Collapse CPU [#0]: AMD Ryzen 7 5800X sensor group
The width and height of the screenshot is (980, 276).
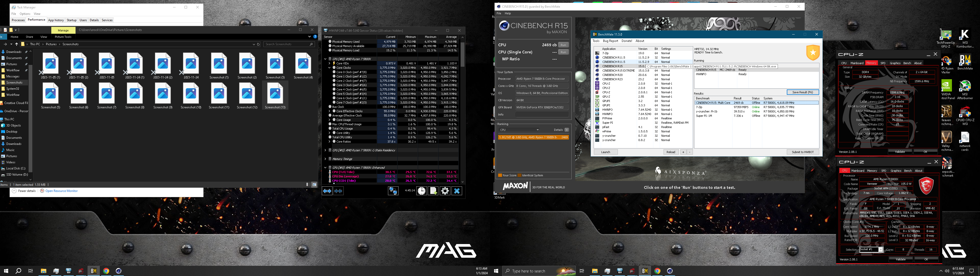point(325,59)
